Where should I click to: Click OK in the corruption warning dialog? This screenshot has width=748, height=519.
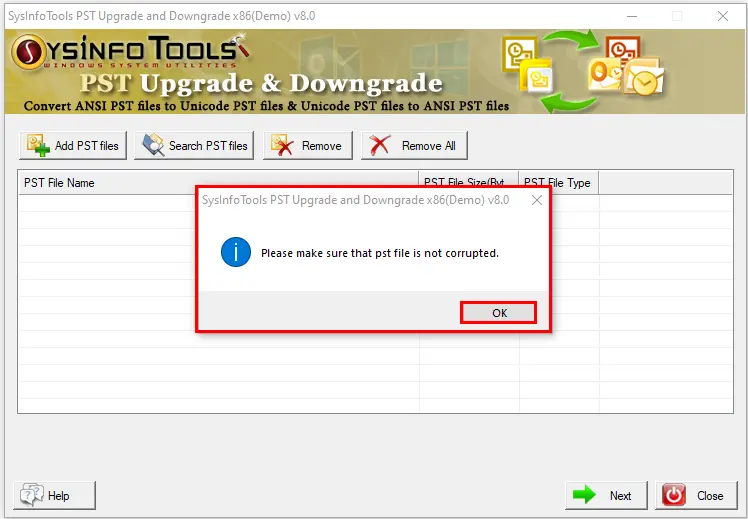coord(499,312)
